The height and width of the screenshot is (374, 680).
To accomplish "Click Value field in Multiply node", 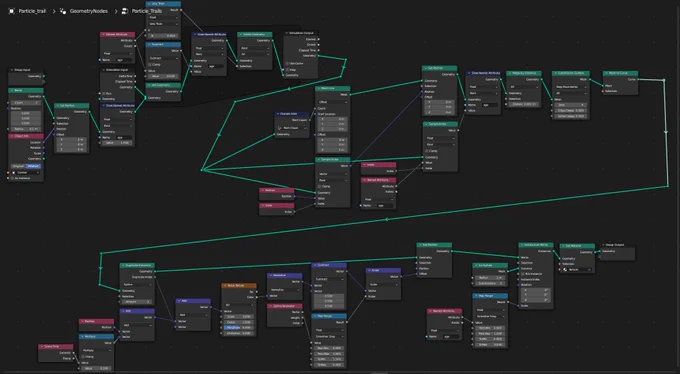I will (x=96, y=368).
